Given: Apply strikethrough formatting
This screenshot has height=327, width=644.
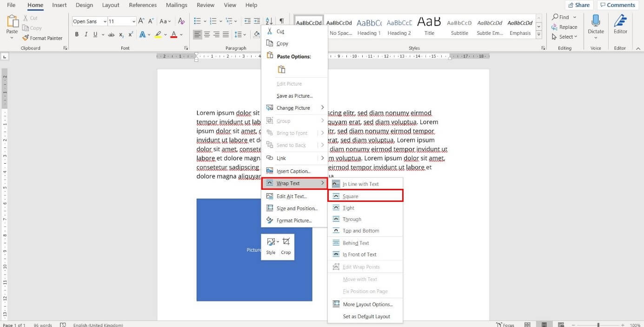Looking at the screenshot, I should 111,34.
